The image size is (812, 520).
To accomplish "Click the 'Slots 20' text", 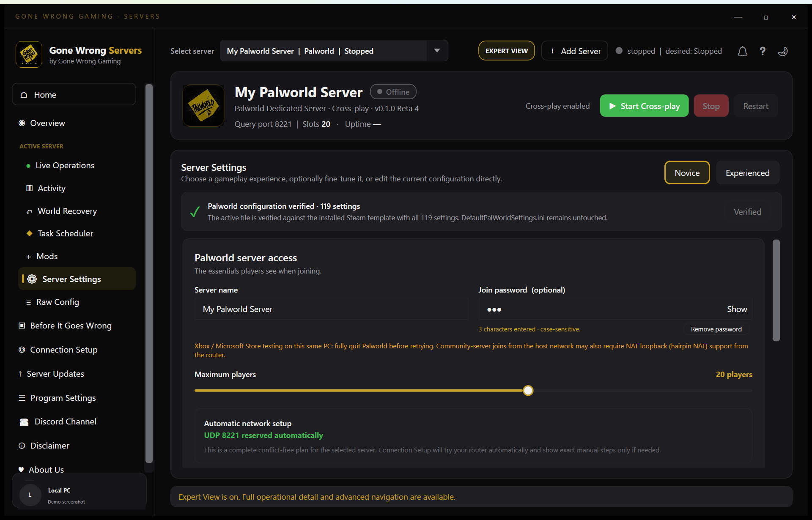I will [316, 124].
